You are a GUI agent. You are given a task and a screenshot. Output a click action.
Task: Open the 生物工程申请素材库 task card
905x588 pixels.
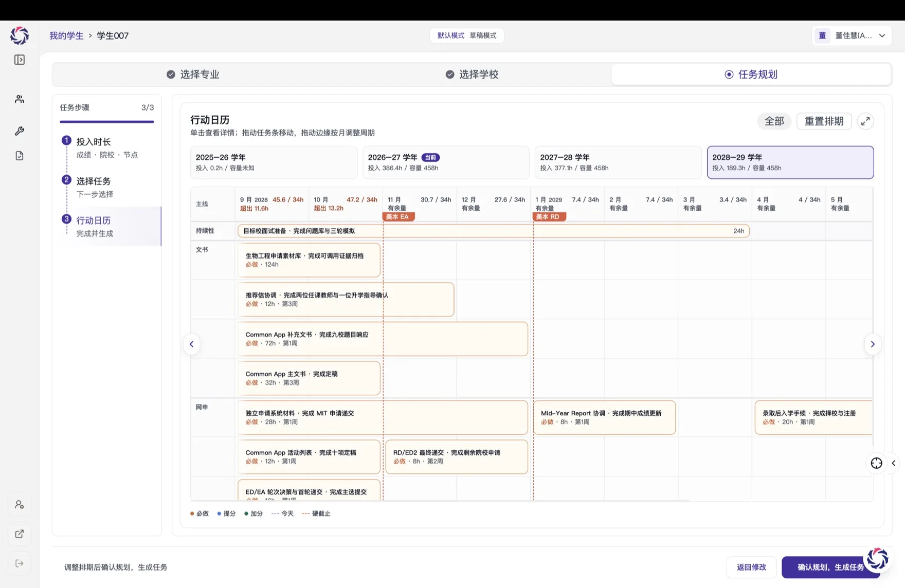(x=309, y=260)
